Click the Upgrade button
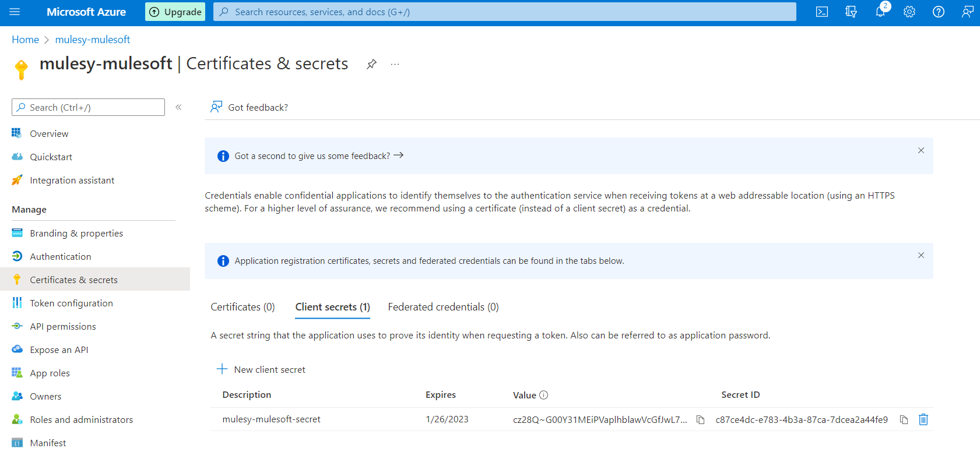 coord(175,12)
